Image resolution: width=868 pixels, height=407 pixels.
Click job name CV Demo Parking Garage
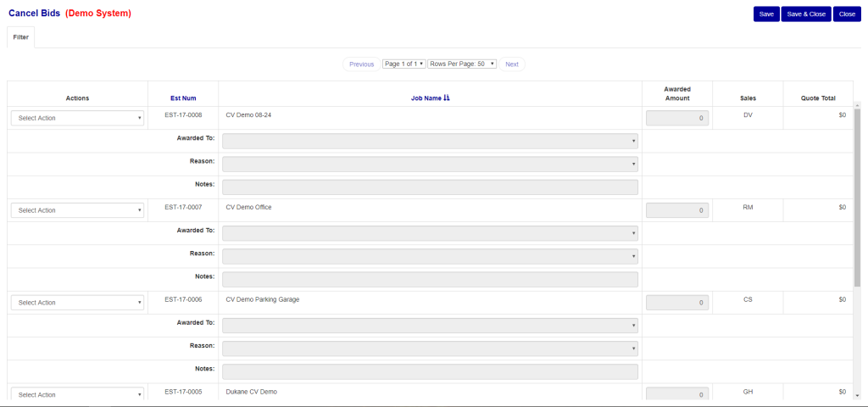(263, 299)
